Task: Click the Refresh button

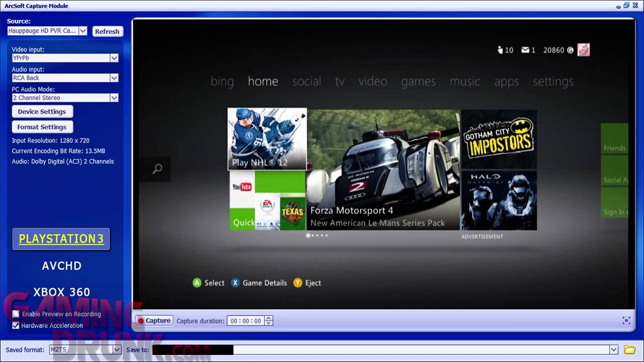Action: 107,31
